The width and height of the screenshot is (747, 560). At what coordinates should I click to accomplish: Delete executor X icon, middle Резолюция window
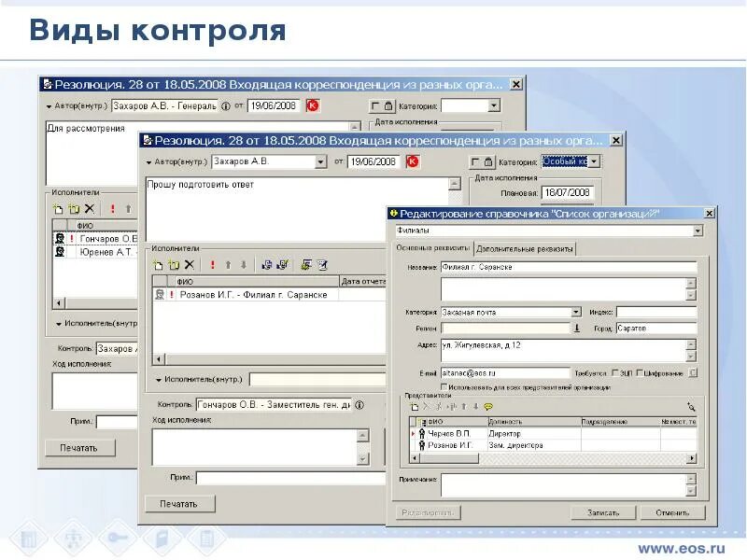190,265
